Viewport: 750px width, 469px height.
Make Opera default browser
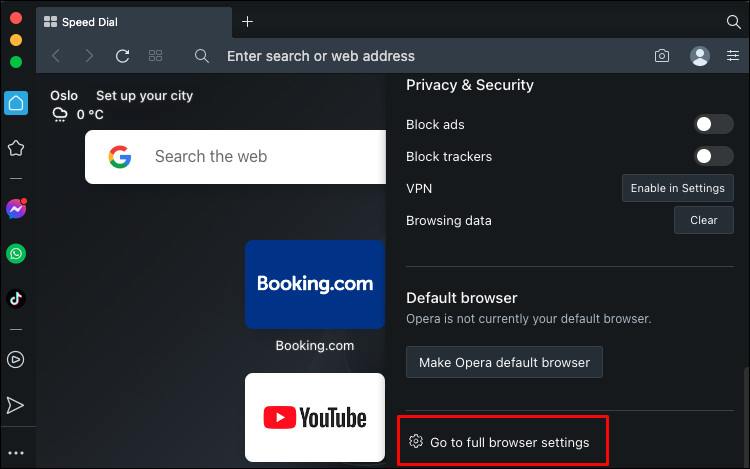click(504, 362)
